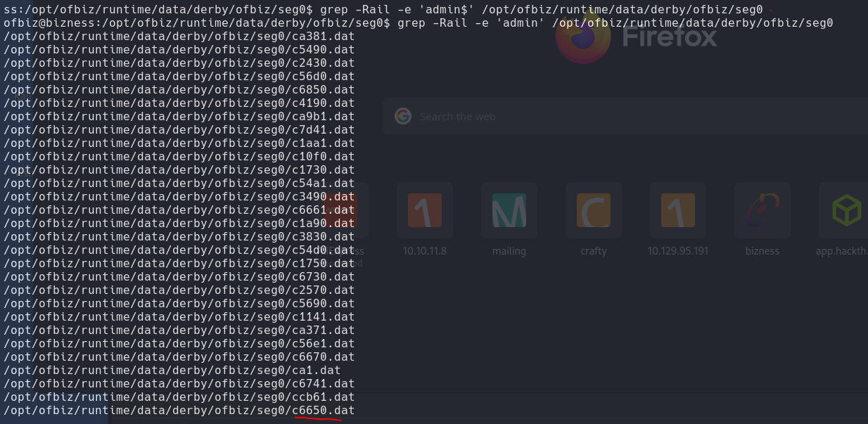Select the c6730.dat path line
This screenshot has height=424, width=868.
tap(179, 277)
